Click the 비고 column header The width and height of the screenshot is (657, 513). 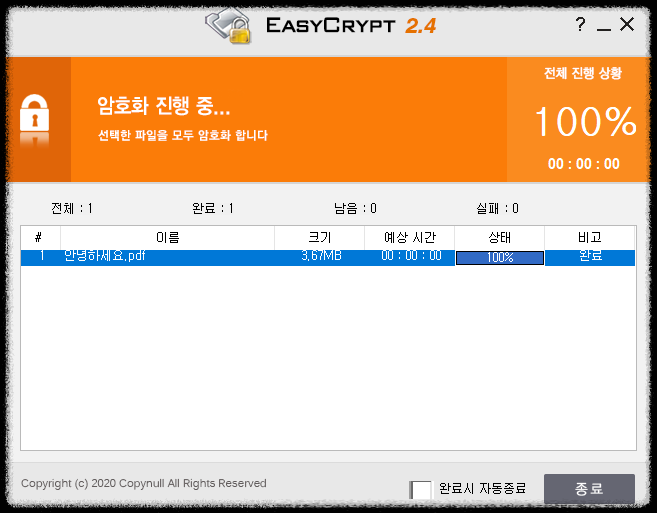point(590,238)
